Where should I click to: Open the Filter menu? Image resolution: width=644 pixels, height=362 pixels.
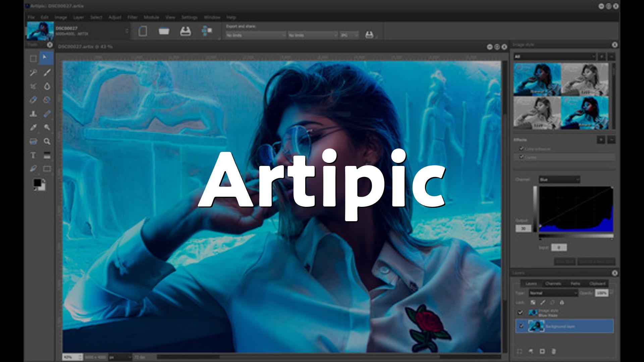click(x=132, y=17)
